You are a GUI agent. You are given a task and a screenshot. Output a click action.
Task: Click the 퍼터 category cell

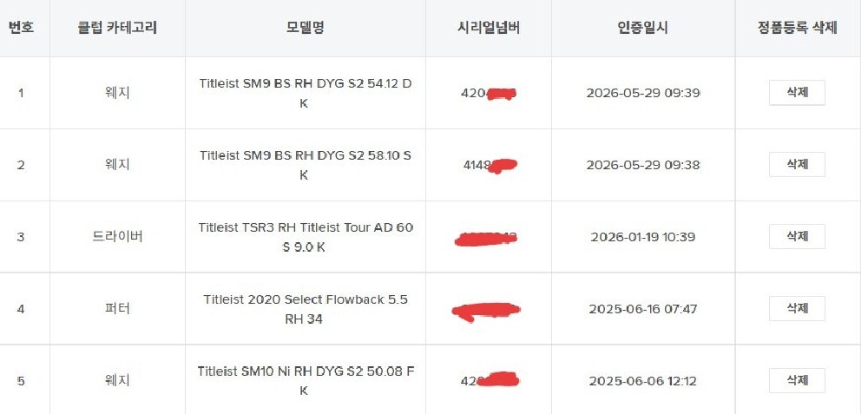coord(117,309)
